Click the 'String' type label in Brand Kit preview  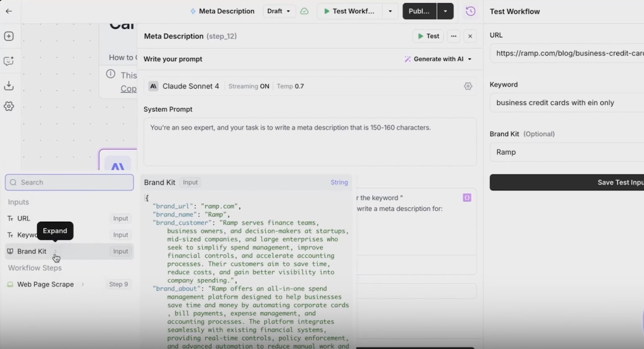[339, 182]
